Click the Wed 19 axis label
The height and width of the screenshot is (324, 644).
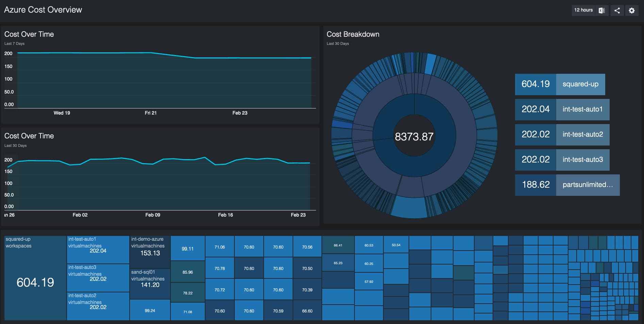pos(62,113)
